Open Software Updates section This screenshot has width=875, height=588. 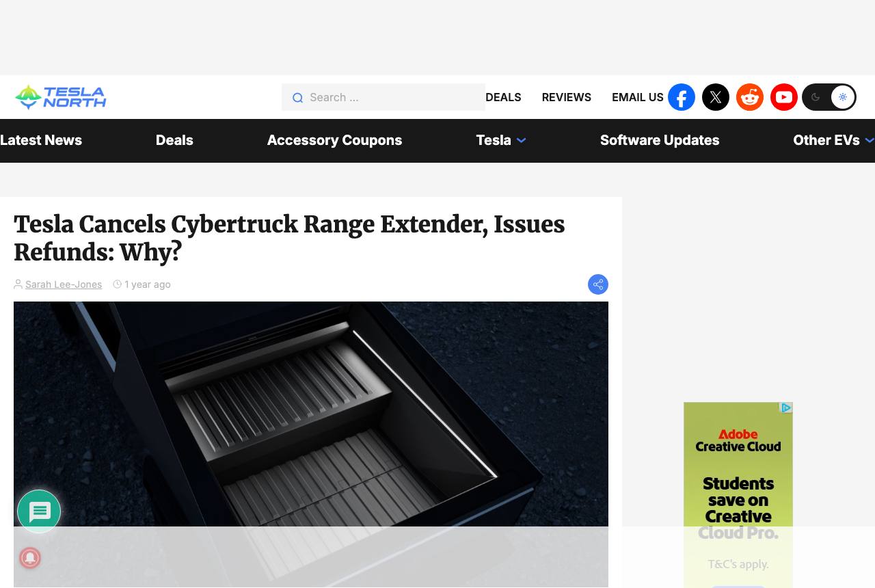(660, 140)
